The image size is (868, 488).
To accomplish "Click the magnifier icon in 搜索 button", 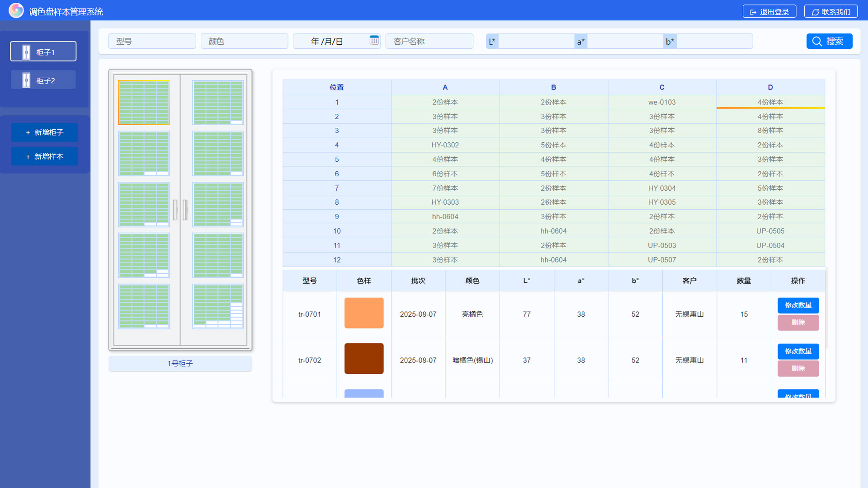I will coord(817,41).
